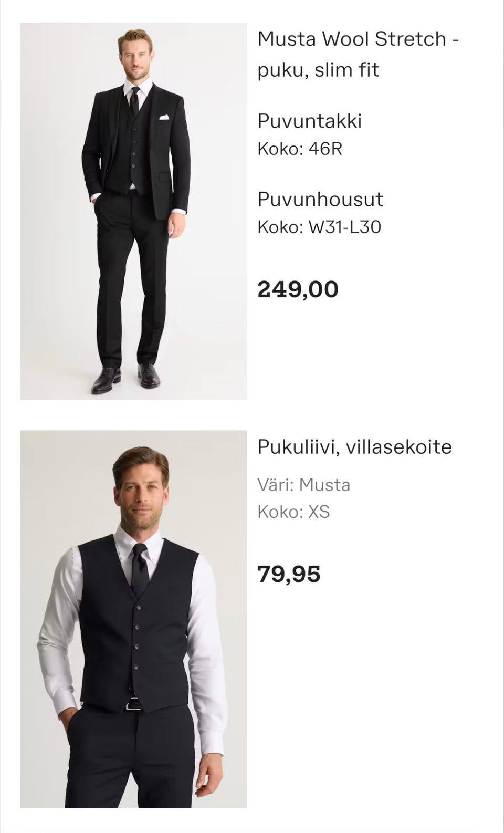Click the vest size Koko: XS
504x833 pixels.
click(293, 512)
